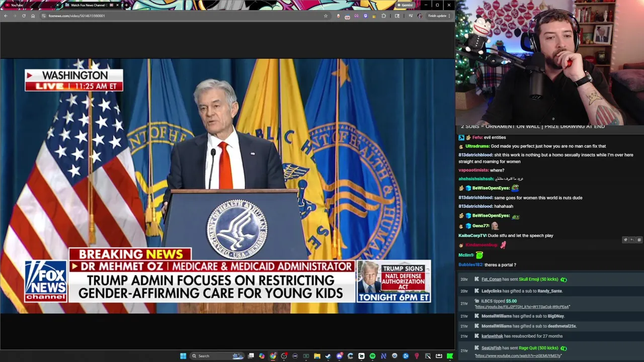644x362 pixels.
Task: Bookmark this page with the star icon
Action: point(326,16)
